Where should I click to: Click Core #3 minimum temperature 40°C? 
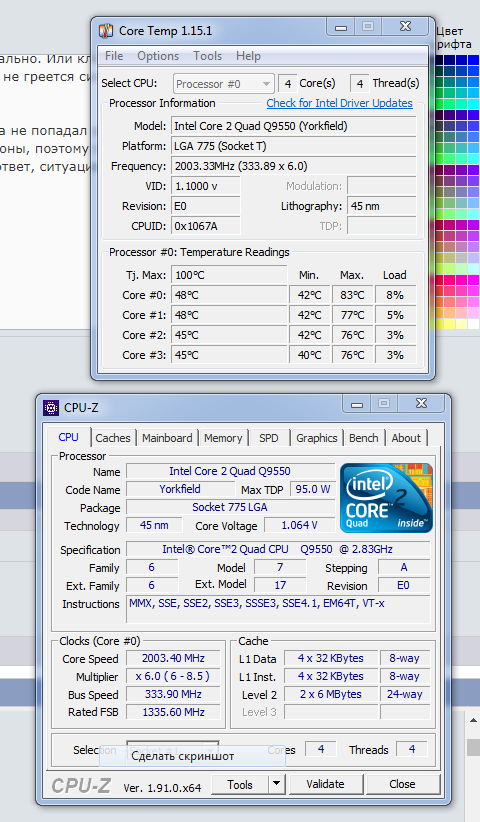coord(310,355)
